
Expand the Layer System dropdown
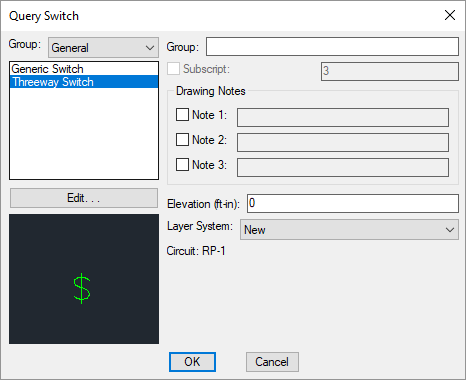tap(349, 230)
